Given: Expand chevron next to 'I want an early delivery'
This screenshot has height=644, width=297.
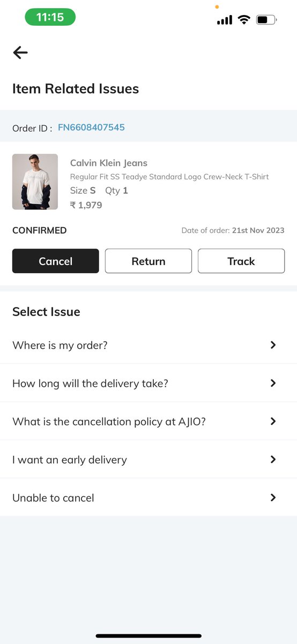Looking at the screenshot, I should tap(273, 459).
